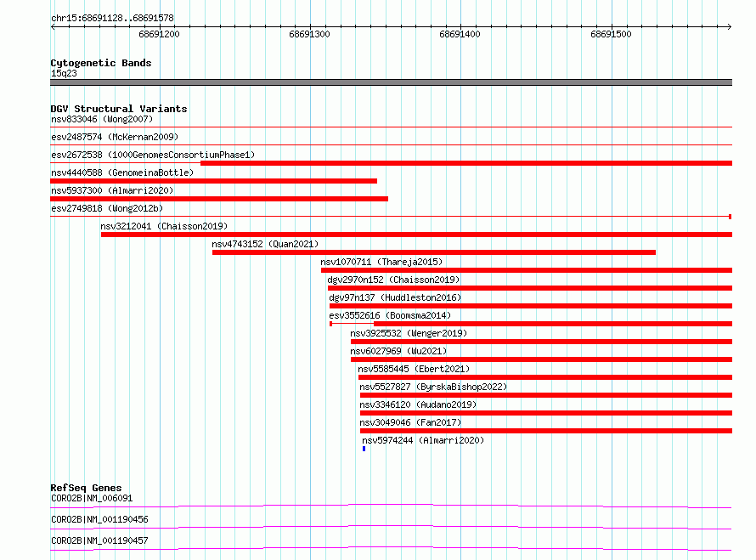
Task: Select the gray 15q23 cytogenetic band bar
Action: [x=391, y=82]
